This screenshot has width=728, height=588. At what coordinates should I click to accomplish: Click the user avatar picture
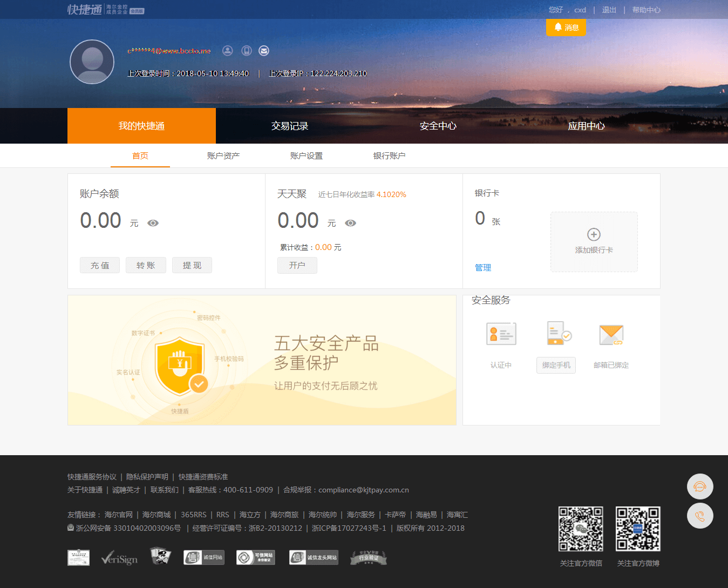(92, 62)
